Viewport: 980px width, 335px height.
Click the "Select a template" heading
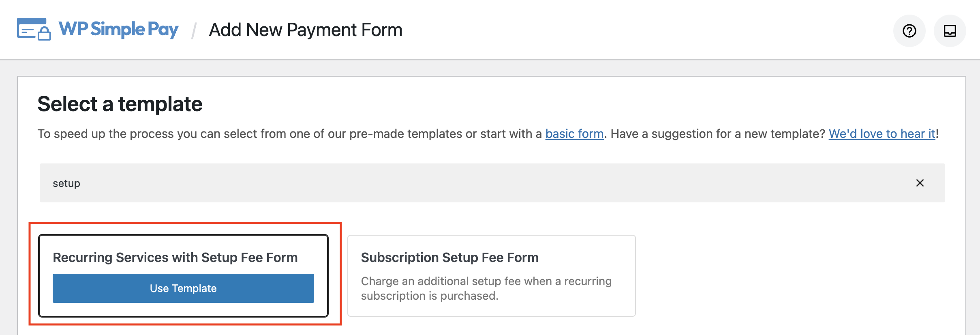click(x=120, y=104)
